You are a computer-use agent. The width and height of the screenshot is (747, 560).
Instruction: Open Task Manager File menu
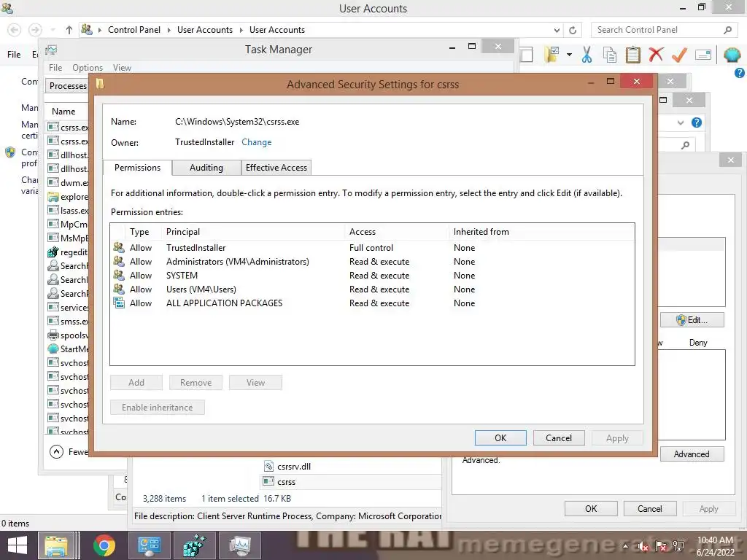click(55, 68)
